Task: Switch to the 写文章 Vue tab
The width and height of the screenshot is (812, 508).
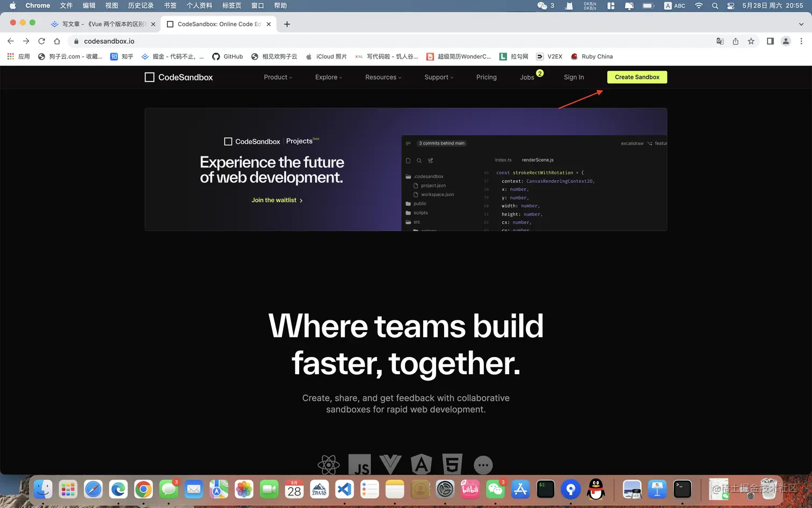Action: point(102,24)
